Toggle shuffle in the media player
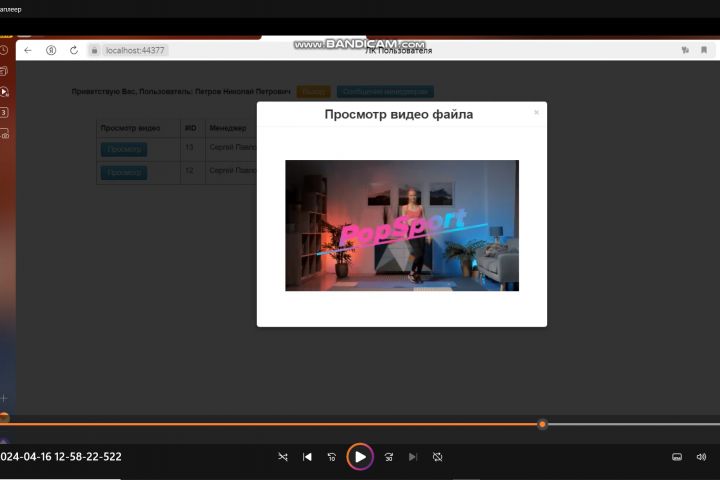The width and height of the screenshot is (720, 480). tap(283, 457)
